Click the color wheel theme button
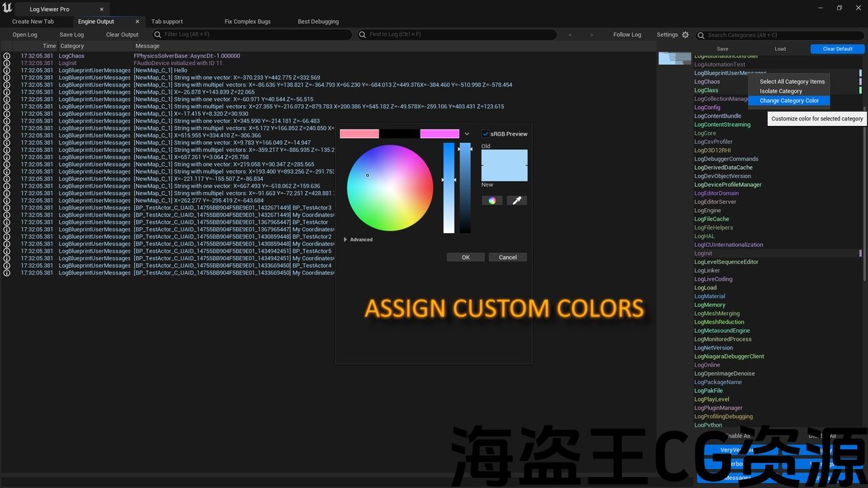The image size is (868, 488). [x=492, y=201]
